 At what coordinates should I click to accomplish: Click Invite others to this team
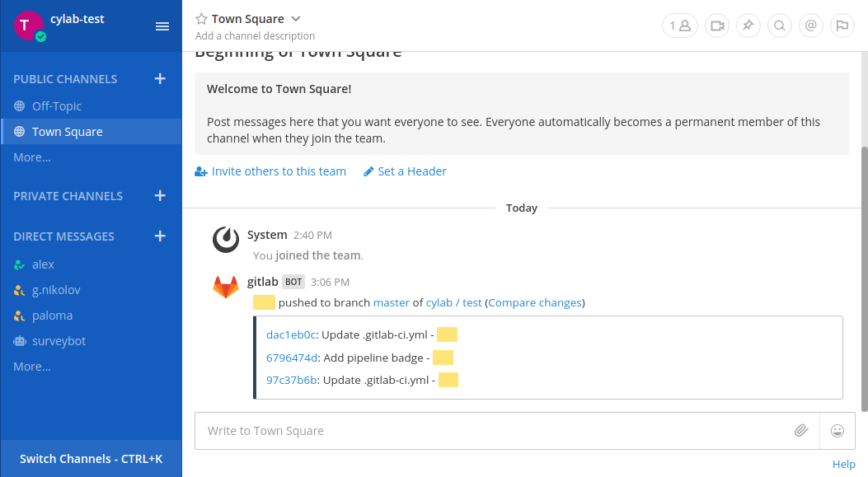pos(270,171)
